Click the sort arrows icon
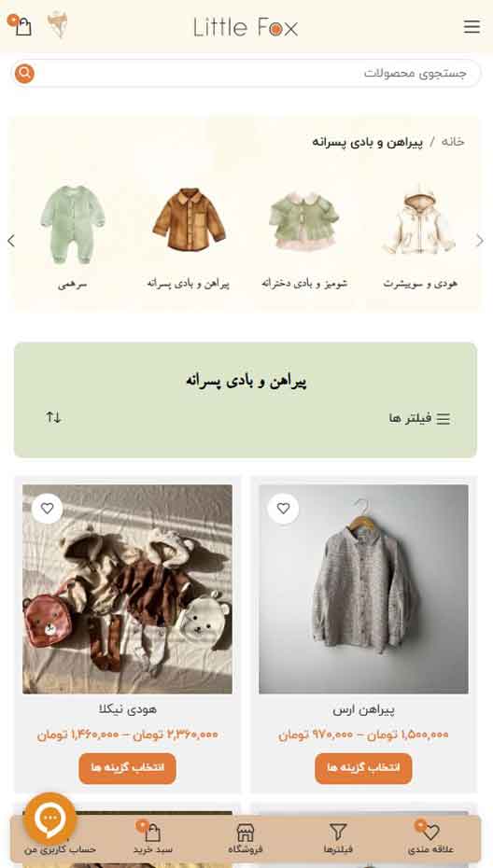 click(54, 417)
